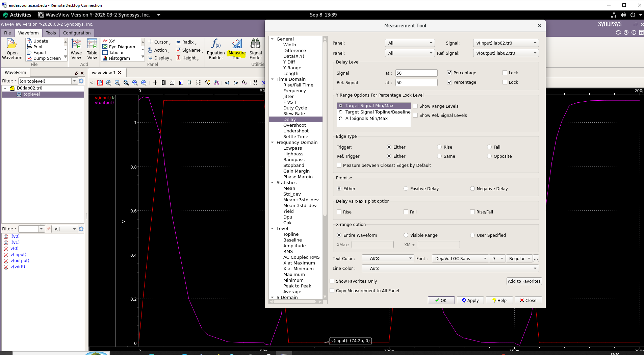The height and width of the screenshot is (355, 644).
Task: Open the Signal dropdown v(input) lab02.tr0
Action: [x=506, y=43]
